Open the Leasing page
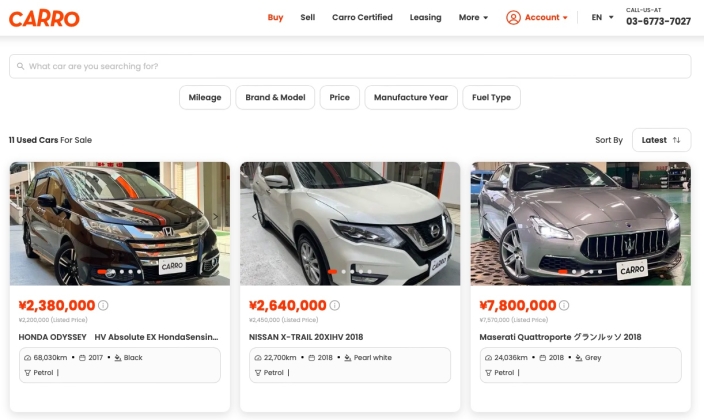Viewport: 704px width, 420px height. (425, 18)
